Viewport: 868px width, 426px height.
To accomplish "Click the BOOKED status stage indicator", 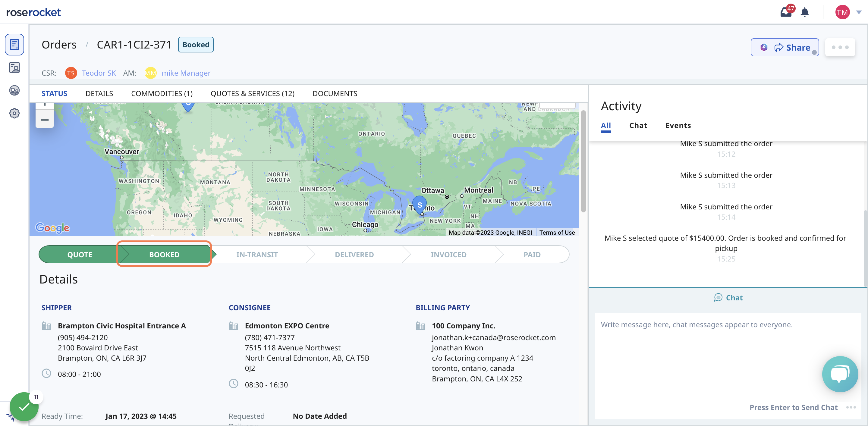I will pyautogui.click(x=164, y=255).
